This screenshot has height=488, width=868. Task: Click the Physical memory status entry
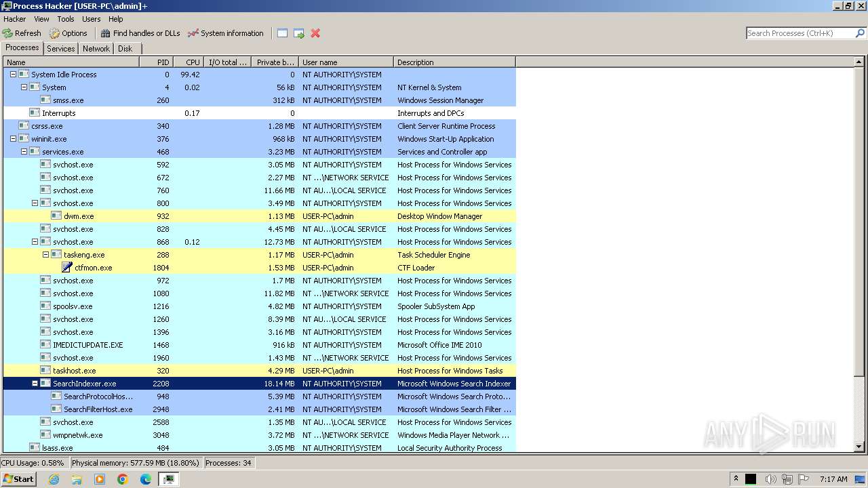tap(136, 463)
